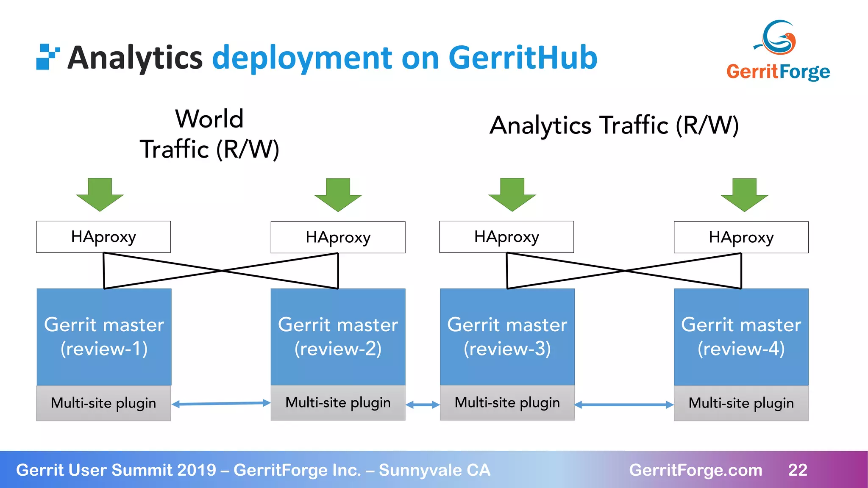Click the GerritForge wordmark text under logo
Viewport: 868px width, 488px height.
778,72
